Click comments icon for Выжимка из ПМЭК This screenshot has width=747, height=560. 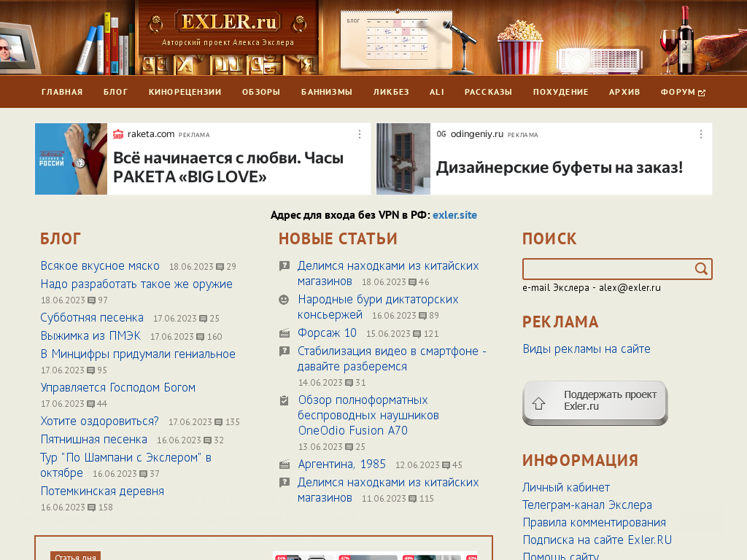click(x=201, y=337)
